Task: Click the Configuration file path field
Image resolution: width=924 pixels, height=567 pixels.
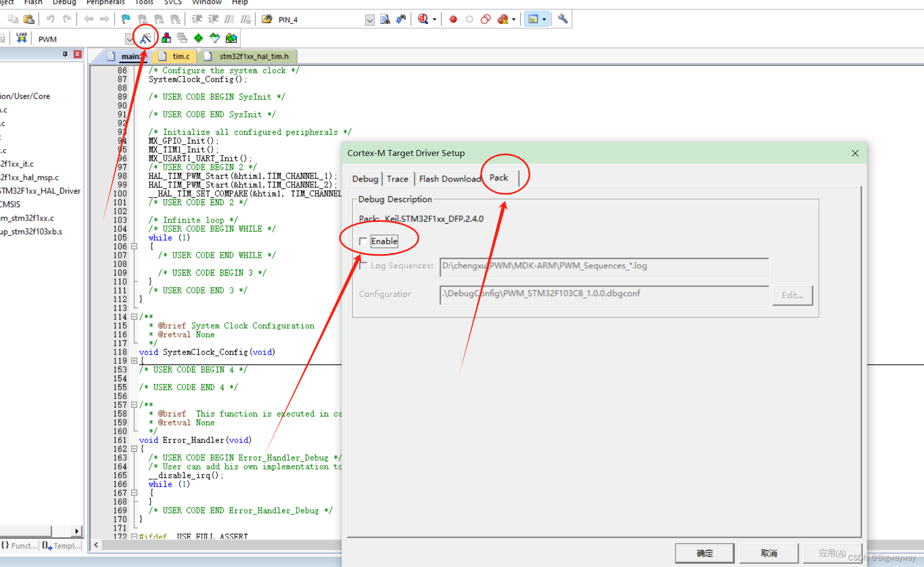Action: (x=604, y=295)
